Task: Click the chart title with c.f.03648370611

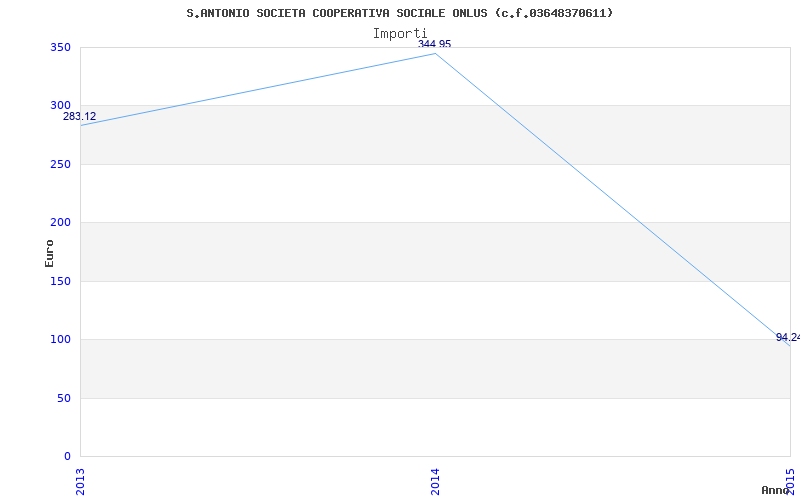Action: coord(399,13)
